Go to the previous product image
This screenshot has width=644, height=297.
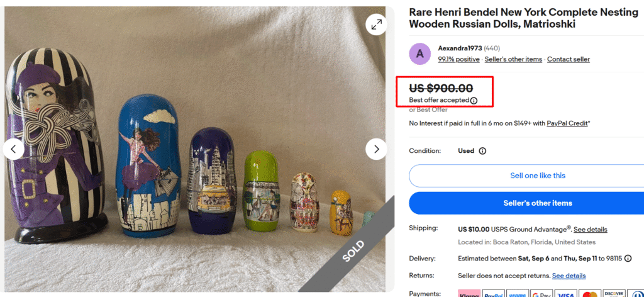14,149
